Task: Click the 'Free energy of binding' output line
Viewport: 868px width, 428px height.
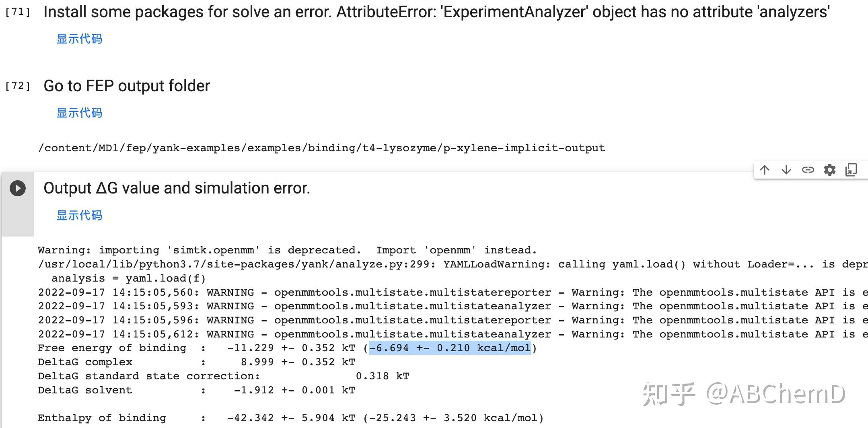Action: coord(112,348)
